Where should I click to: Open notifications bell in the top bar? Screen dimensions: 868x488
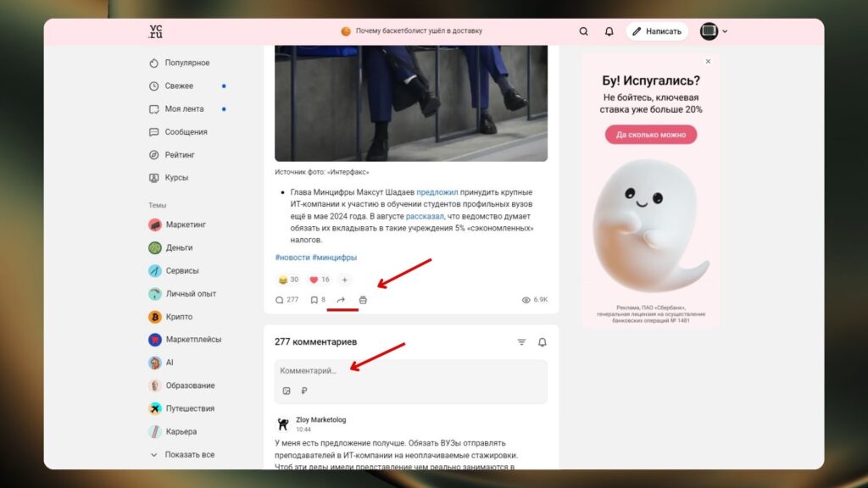[x=609, y=30]
